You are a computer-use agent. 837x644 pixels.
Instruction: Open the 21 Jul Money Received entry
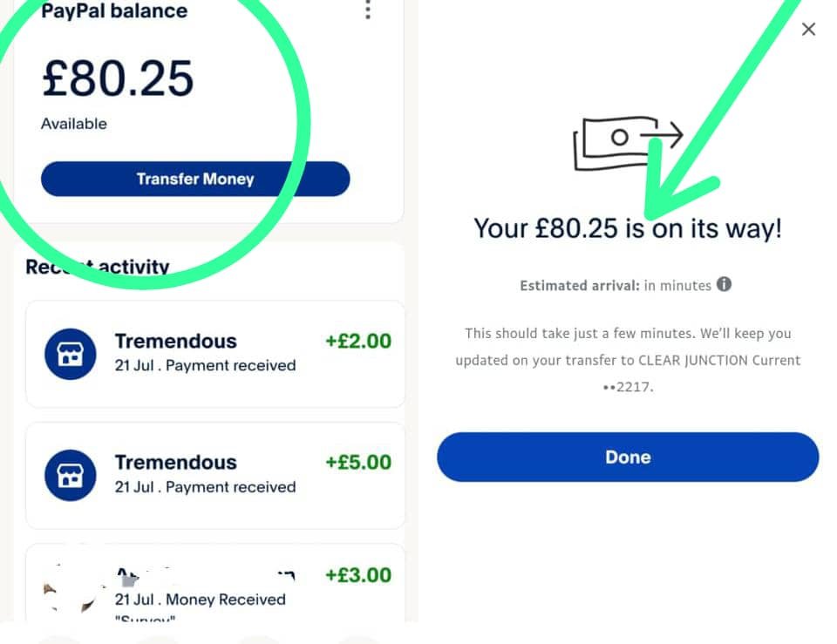pos(201,600)
